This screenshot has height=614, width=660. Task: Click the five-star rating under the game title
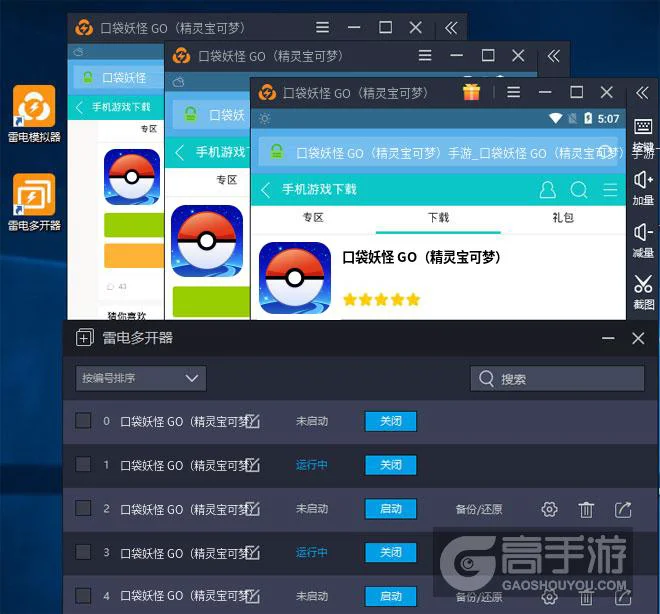coord(382,300)
